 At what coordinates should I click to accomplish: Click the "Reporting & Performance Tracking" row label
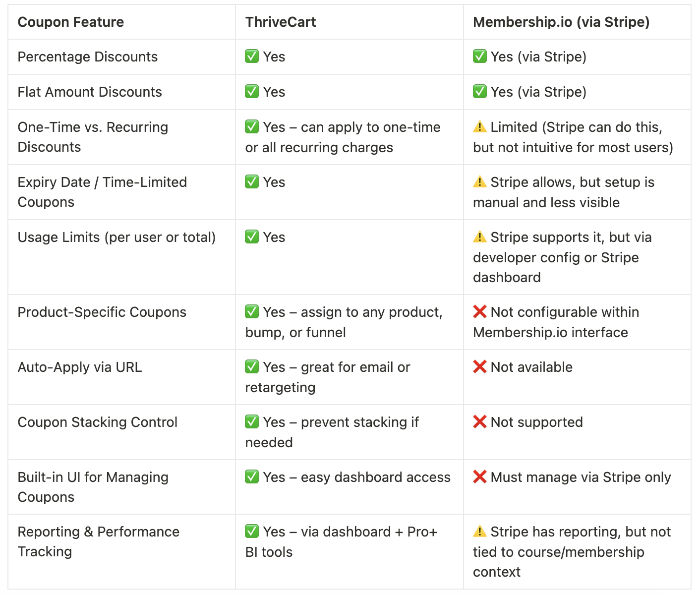click(99, 541)
